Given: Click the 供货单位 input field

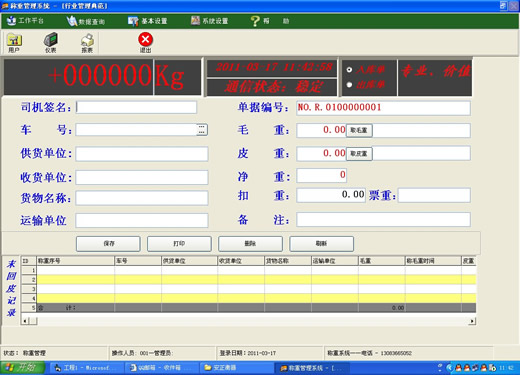Looking at the screenshot, I should click(x=142, y=154).
